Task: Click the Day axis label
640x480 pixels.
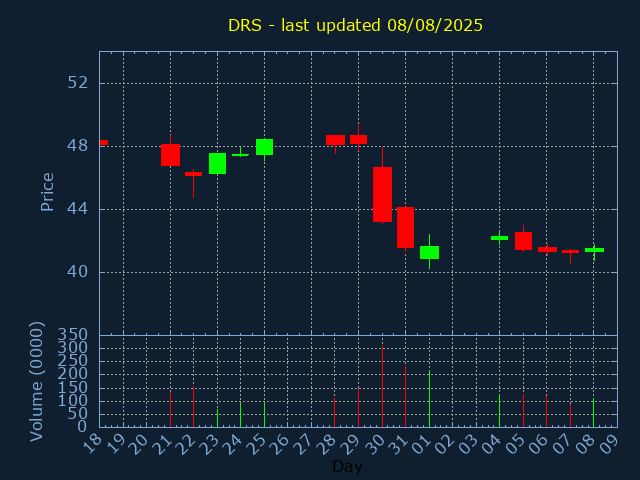Action: (347, 467)
